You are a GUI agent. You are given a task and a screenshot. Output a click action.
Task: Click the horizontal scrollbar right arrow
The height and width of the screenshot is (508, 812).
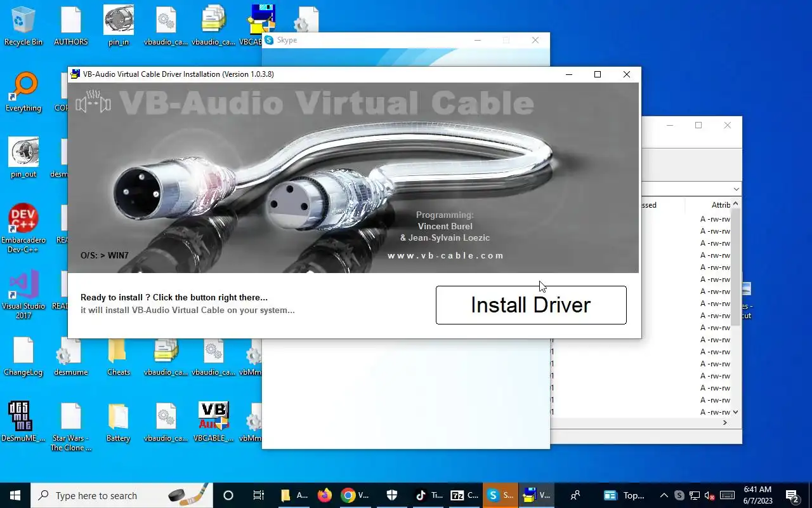click(725, 423)
